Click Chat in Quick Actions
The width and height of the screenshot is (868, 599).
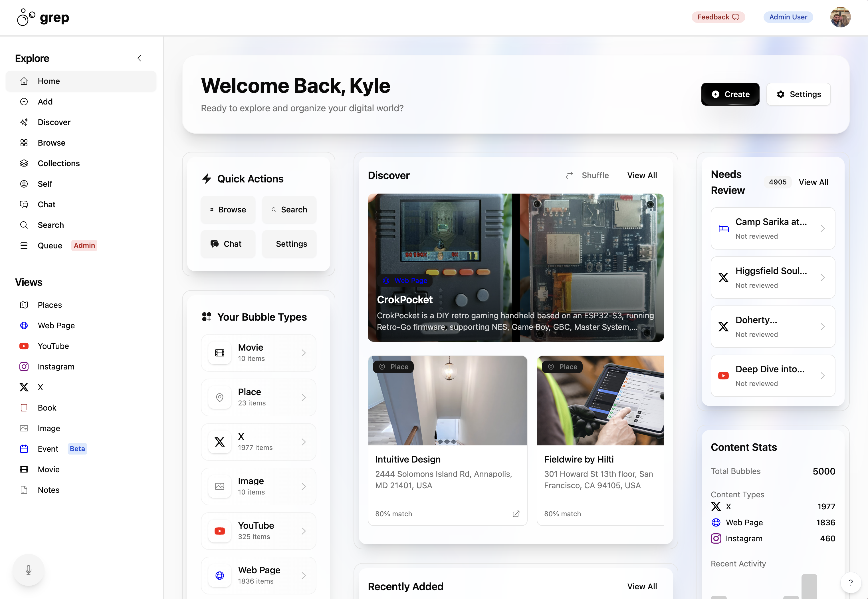pyautogui.click(x=228, y=244)
